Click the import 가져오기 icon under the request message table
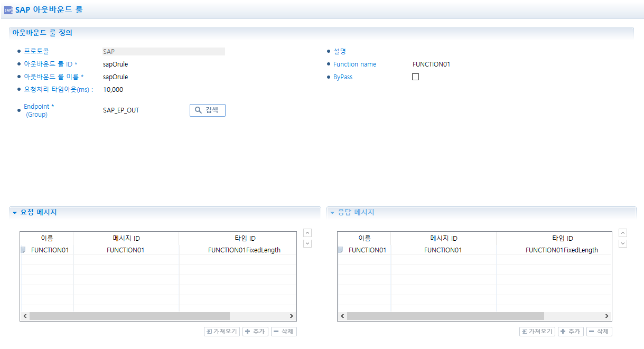 (x=209, y=331)
